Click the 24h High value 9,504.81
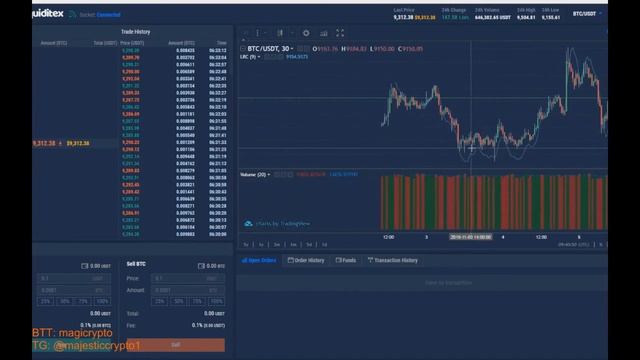Image resolution: width=640 pixels, height=360 pixels. pyautogui.click(x=526, y=18)
